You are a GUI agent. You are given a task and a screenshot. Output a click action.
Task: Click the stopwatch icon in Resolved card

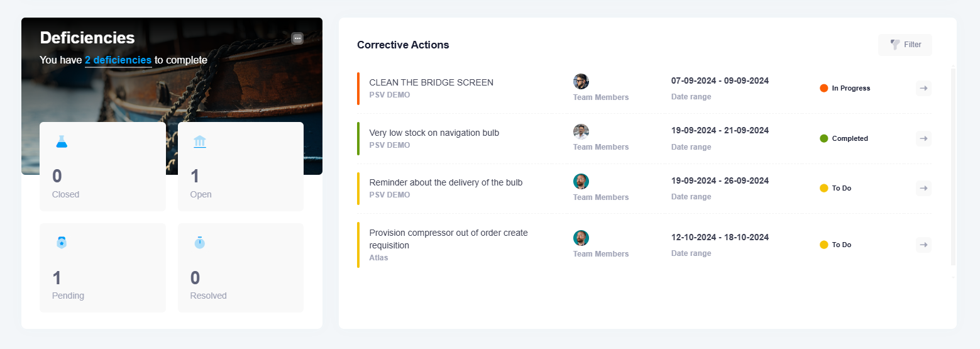click(x=199, y=242)
